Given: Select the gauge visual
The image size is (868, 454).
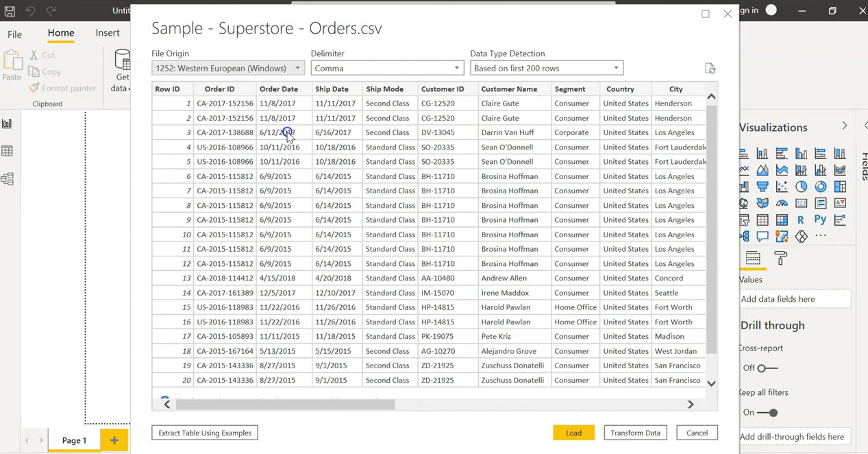Looking at the screenshot, I should (x=782, y=203).
